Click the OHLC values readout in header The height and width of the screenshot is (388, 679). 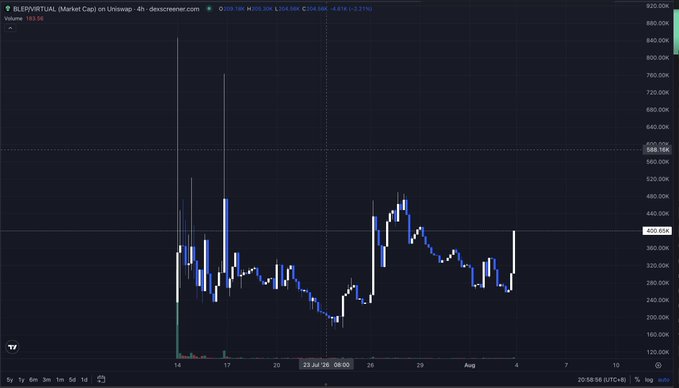(296, 9)
